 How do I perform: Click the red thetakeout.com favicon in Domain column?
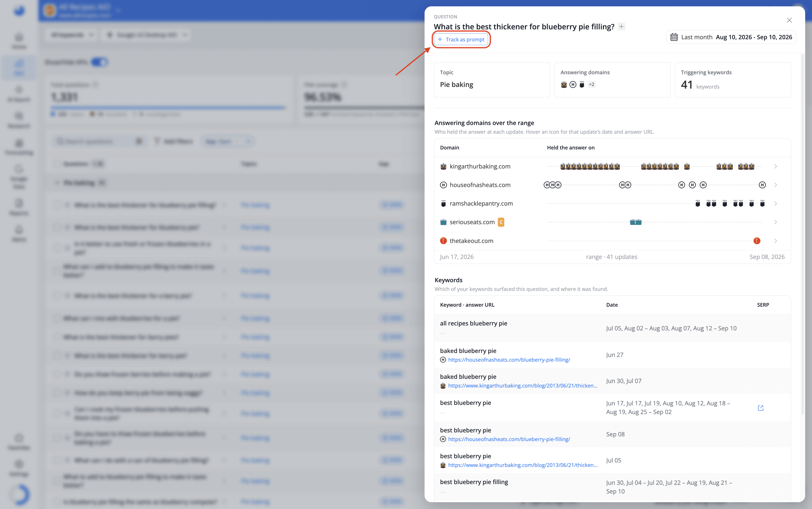[444, 241]
